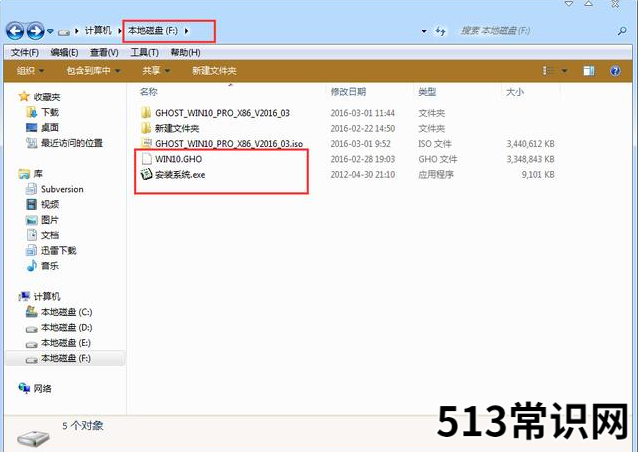Go forward with the Forward arrow button
Screen dimensions: 638x452
click(x=35, y=31)
